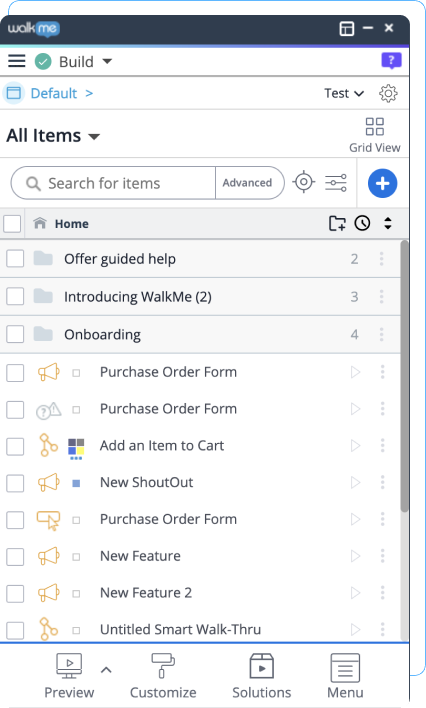The height and width of the screenshot is (708, 426).
Task: Tick the Onboarding folder checkbox
Action: click(x=15, y=334)
